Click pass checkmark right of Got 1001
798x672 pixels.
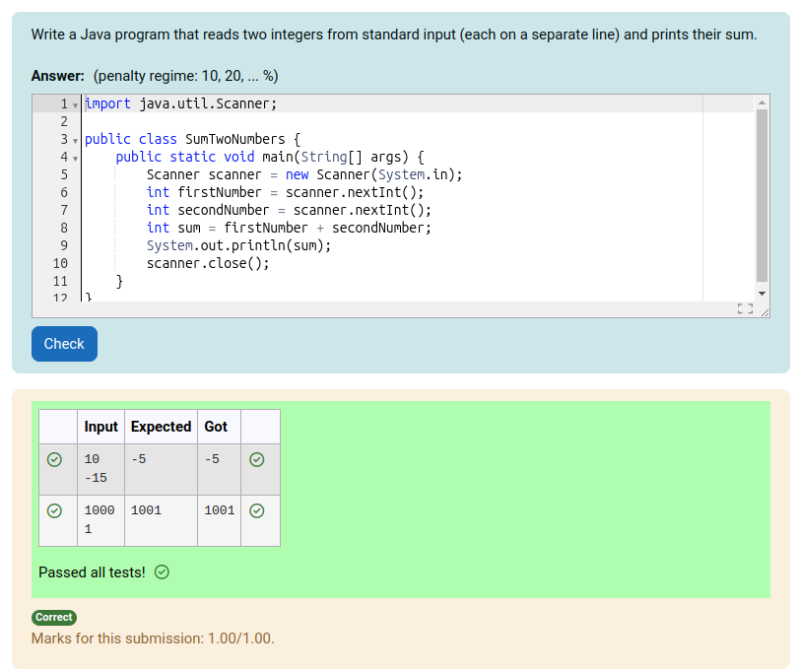pyautogui.click(x=257, y=510)
